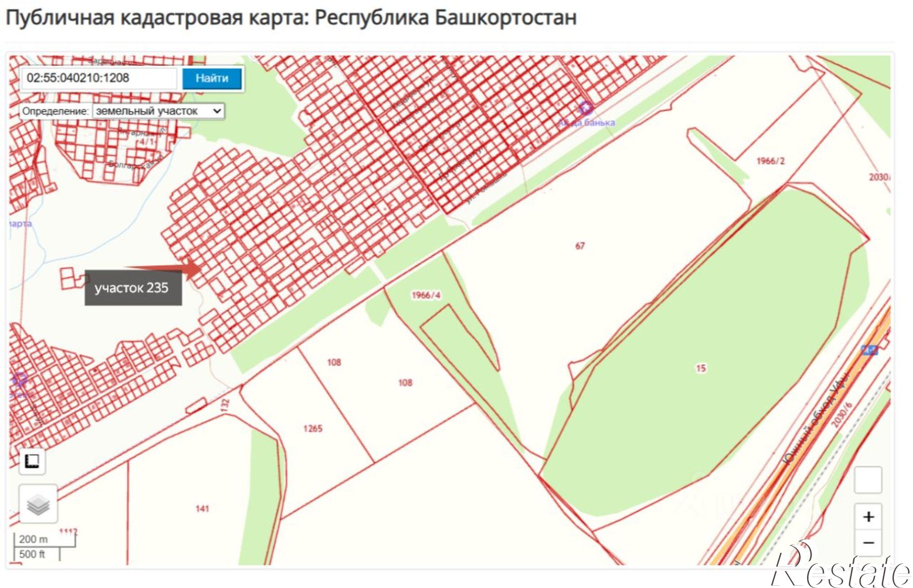Select parcel labeled 1966/2

pos(771,161)
